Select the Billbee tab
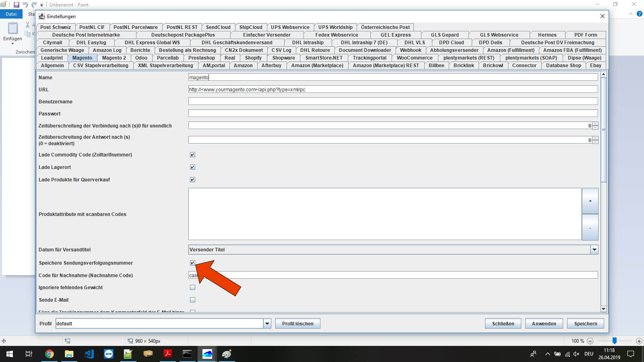This screenshot has width=644, height=362. coord(436,66)
